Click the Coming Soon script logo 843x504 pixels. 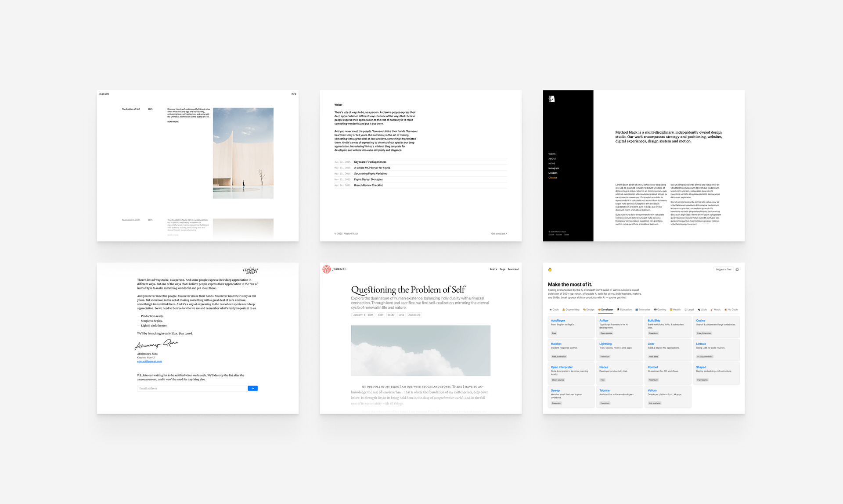tap(251, 270)
